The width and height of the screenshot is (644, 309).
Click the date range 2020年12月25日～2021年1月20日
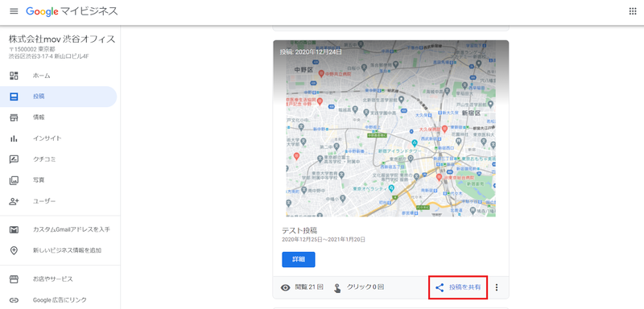click(x=324, y=239)
